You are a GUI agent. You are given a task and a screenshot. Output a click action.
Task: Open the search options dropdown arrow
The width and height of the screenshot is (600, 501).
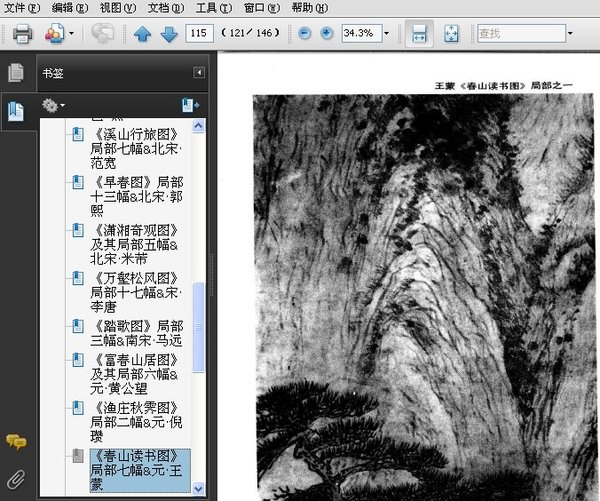[x=570, y=33]
